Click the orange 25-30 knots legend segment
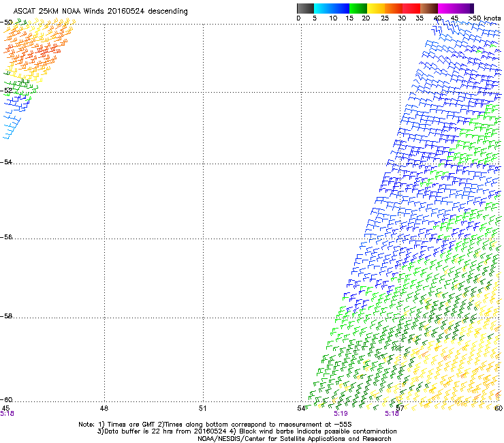This screenshot has width=504, height=443. click(x=394, y=8)
